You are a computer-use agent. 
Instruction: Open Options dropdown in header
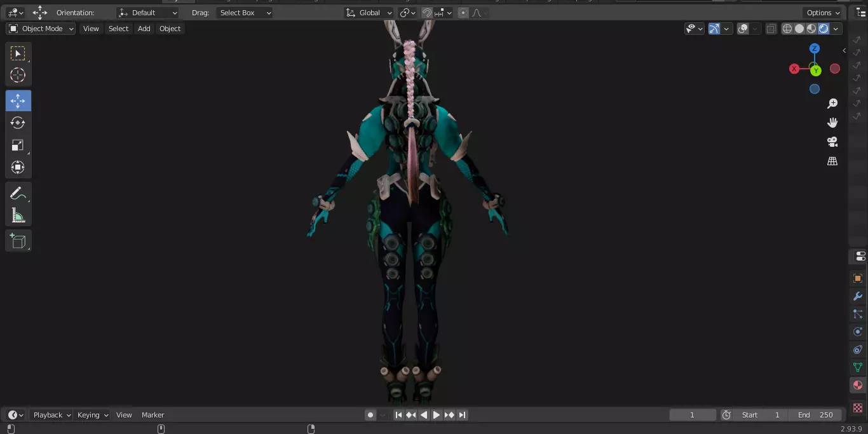click(x=824, y=13)
